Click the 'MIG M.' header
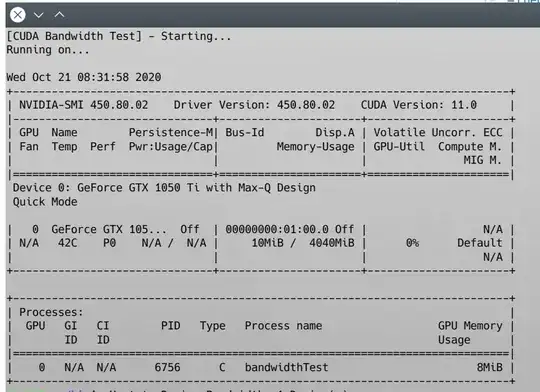The height and width of the screenshot is (392, 540). coord(482,160)
